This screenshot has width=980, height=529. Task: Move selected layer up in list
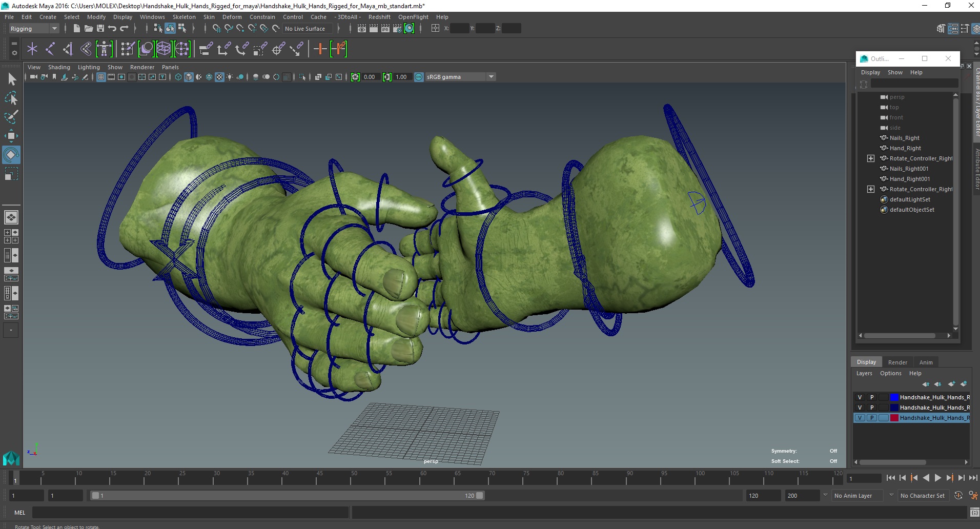926,384
